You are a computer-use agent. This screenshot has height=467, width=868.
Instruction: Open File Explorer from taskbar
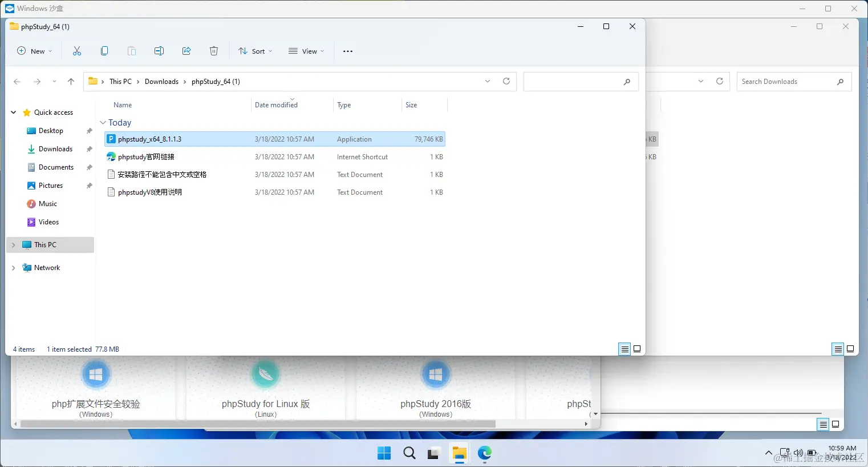pyautogui.click(x=460, y=453)
